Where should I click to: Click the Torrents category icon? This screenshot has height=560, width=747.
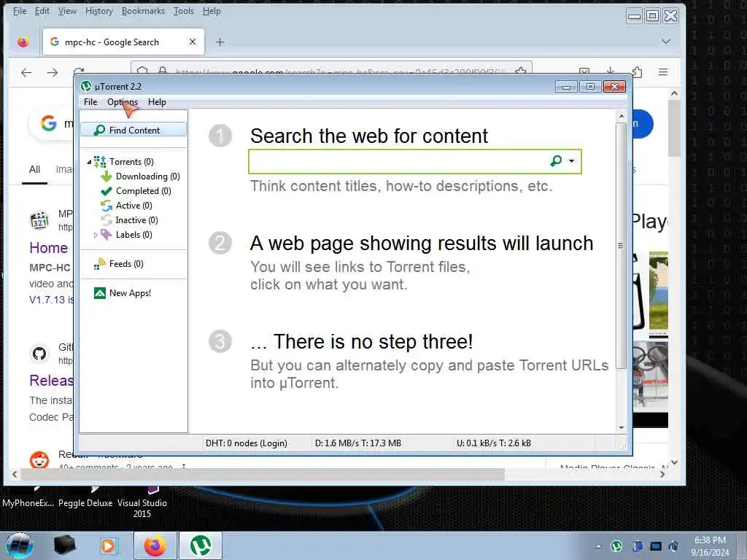click(99, 162)
